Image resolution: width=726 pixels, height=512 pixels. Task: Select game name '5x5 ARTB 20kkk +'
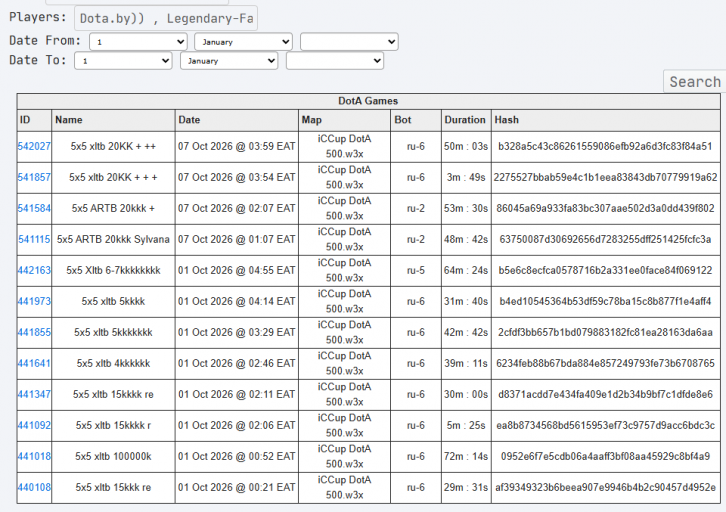(113, 208)
